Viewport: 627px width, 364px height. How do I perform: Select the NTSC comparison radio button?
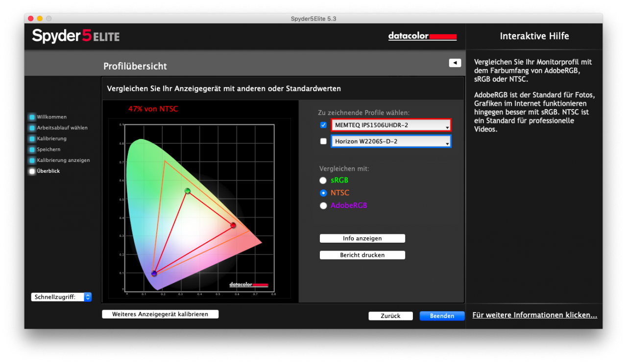coord(323,193)
